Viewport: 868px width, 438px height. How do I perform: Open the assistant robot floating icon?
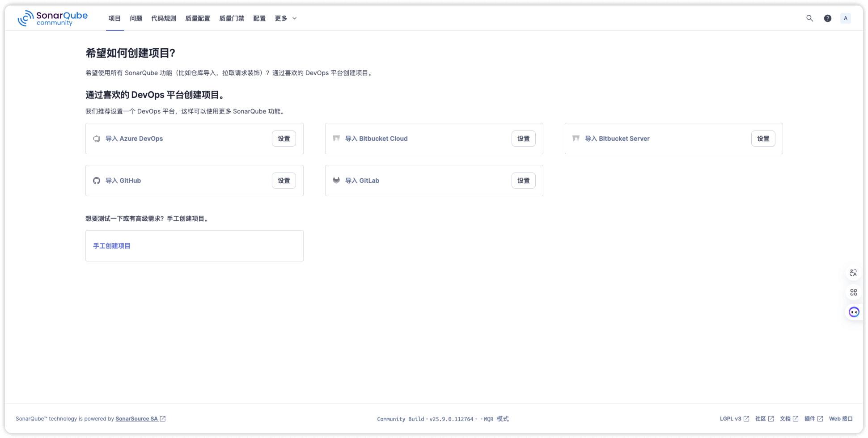point(854,312)
